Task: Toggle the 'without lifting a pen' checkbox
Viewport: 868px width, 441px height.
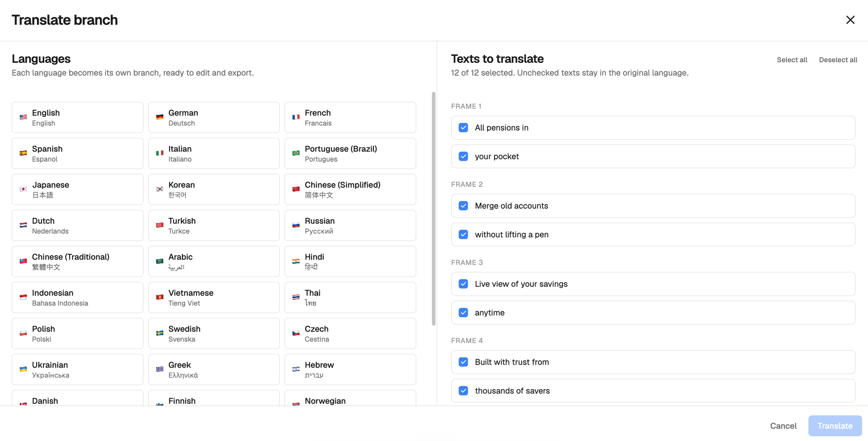Action: pos(464,234)
